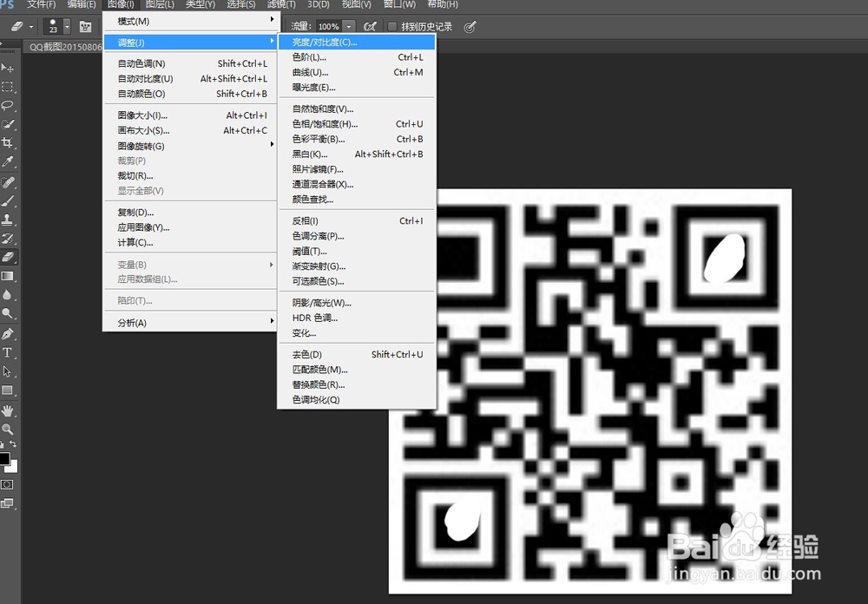
Task: Choose 色彩平衡(B)... adjustment
Action: pos(357,139)
